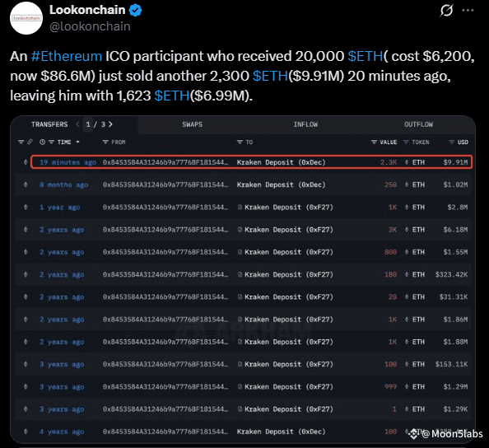Click the ETH token icon in $1.88M row

click(407, 342)
